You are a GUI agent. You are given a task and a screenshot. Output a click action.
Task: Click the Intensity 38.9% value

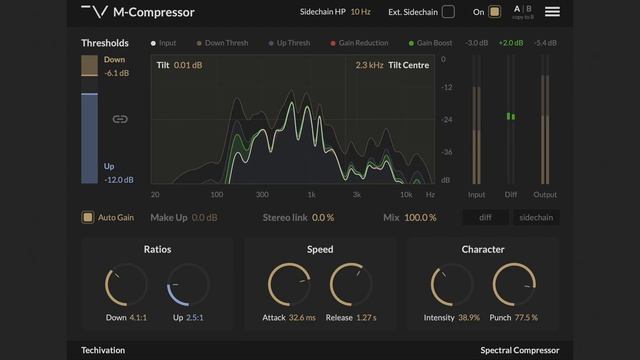[469, 318]
